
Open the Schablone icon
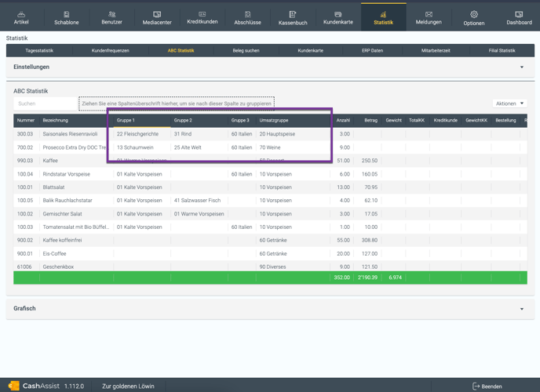point(67,14)
